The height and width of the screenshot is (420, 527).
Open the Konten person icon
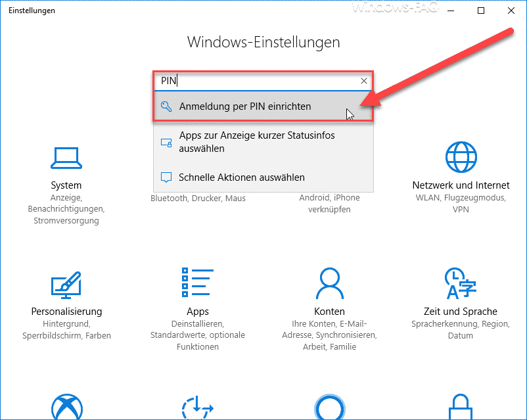(329, 283)
